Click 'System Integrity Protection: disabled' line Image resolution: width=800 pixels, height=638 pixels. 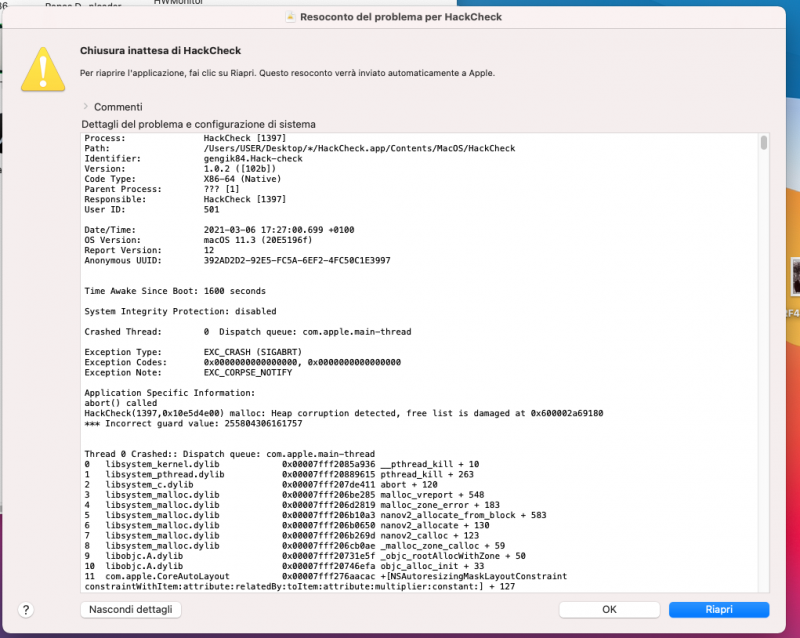pos(180,311)
